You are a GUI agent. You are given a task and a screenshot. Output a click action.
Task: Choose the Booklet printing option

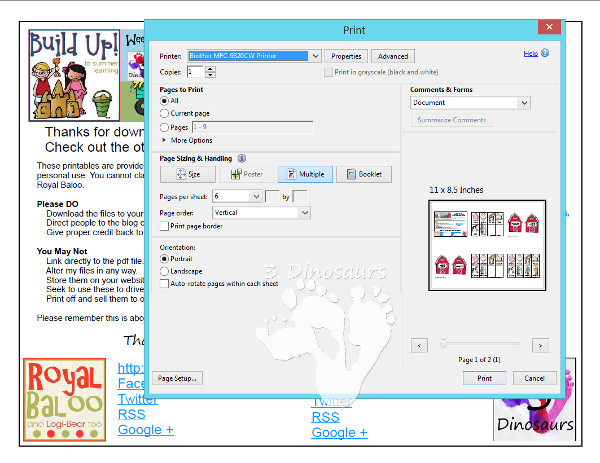363,174
